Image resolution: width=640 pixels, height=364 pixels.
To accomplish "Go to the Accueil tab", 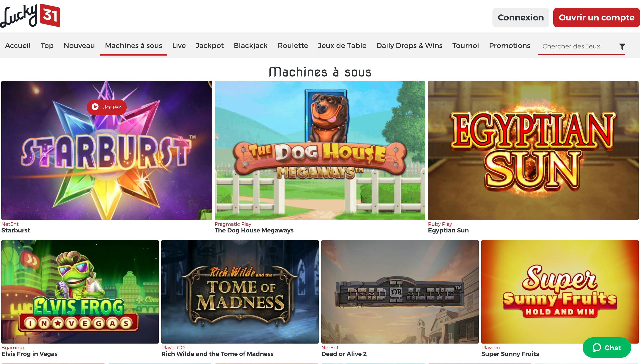I will pyautogui.click(x=18, y=46).
